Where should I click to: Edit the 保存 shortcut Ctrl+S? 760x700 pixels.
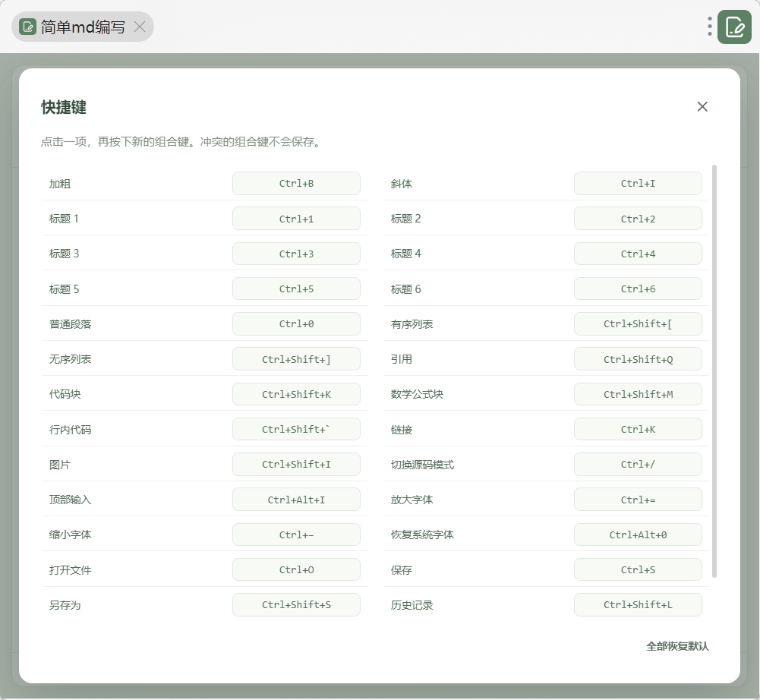coord(638,569)
